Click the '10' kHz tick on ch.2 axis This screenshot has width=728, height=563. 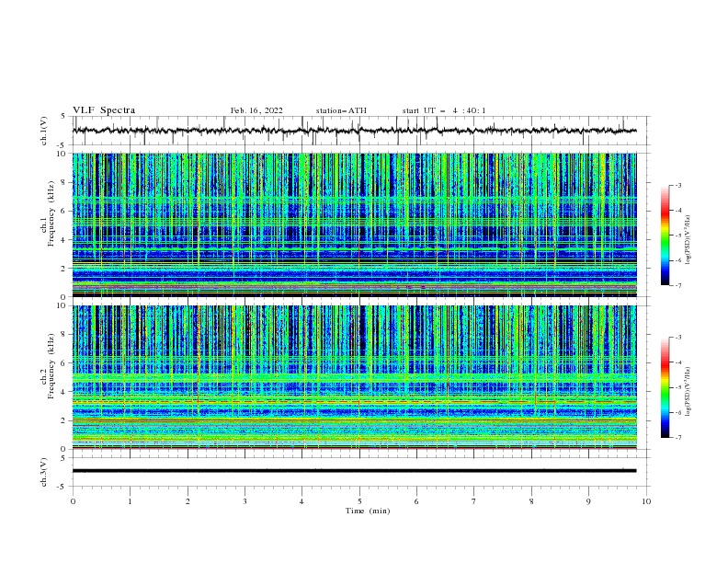(62, 305)
